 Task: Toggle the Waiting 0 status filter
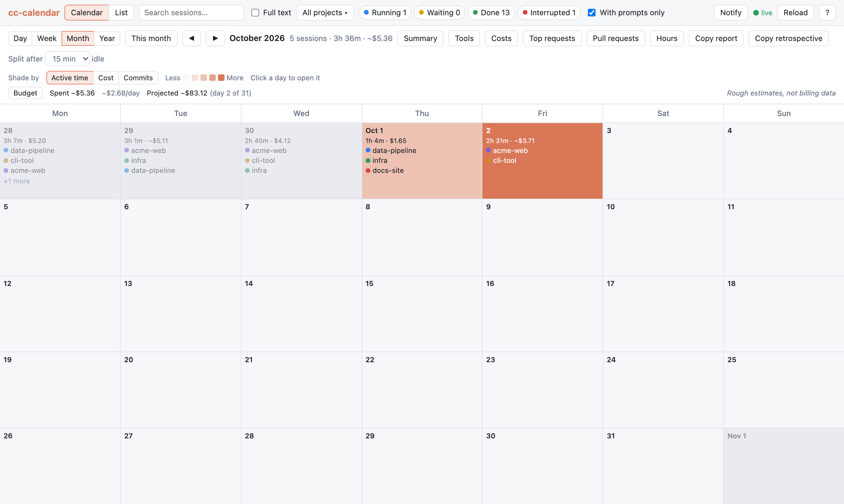[439, 13]
